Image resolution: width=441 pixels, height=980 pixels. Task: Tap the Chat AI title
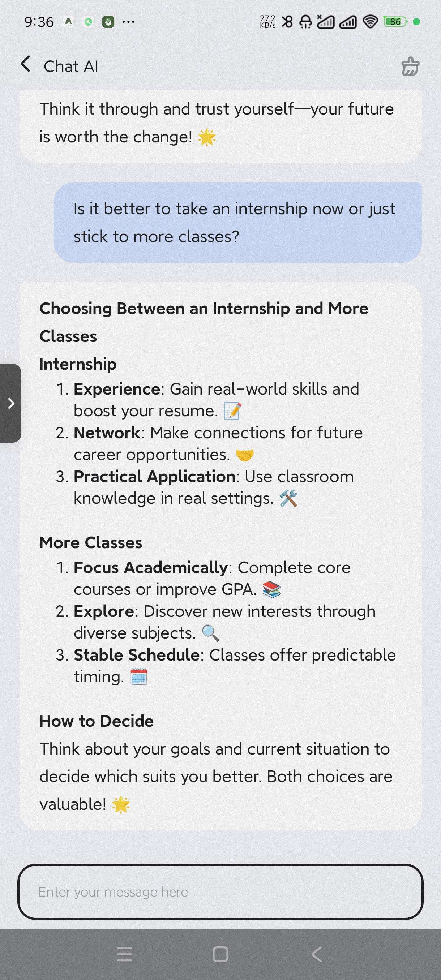click(x=71, y=66)
